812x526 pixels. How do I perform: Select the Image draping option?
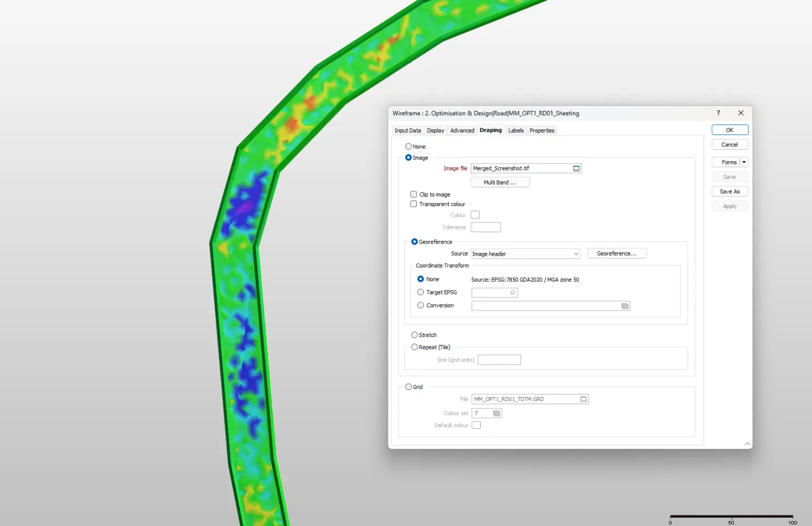point(408,158)
